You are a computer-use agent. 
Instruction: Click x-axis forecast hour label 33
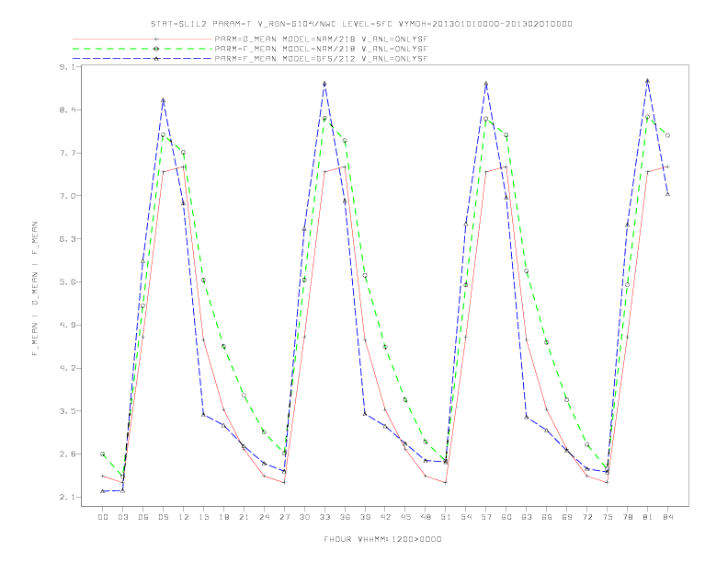pos(324,517)
